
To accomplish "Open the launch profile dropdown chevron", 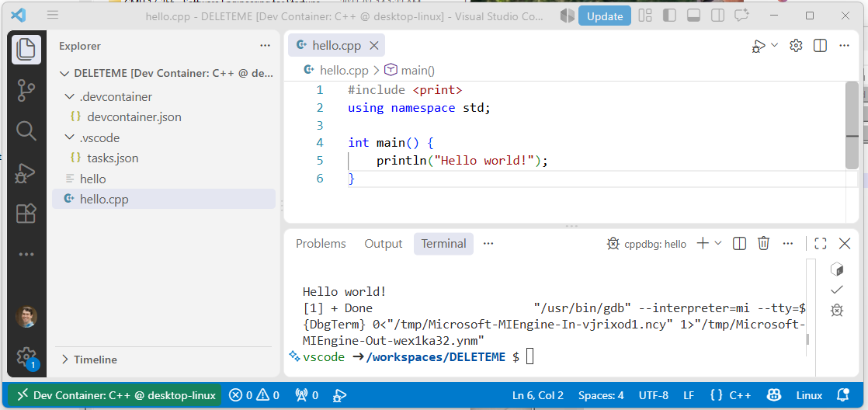I will pos(718,243).
